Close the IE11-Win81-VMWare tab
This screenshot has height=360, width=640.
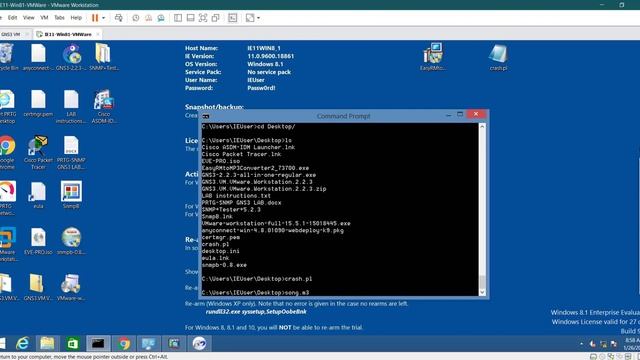[98, 34]
